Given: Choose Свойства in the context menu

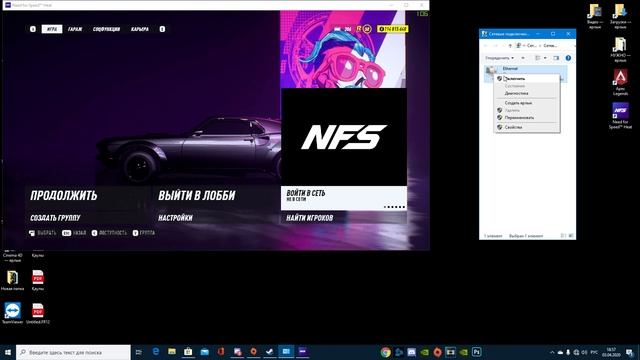Looking at the screenshot, I should pyautogui.click(x=527, y=127).
